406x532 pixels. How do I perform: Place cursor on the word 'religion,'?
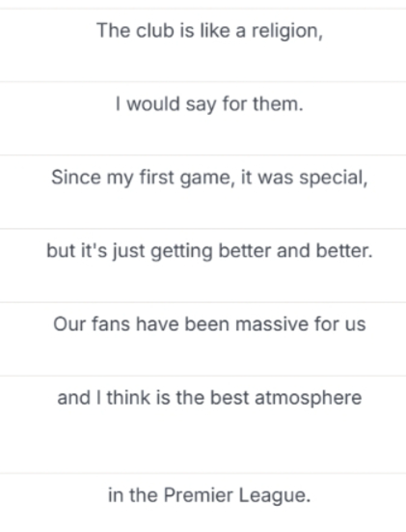tap(287, 32)
